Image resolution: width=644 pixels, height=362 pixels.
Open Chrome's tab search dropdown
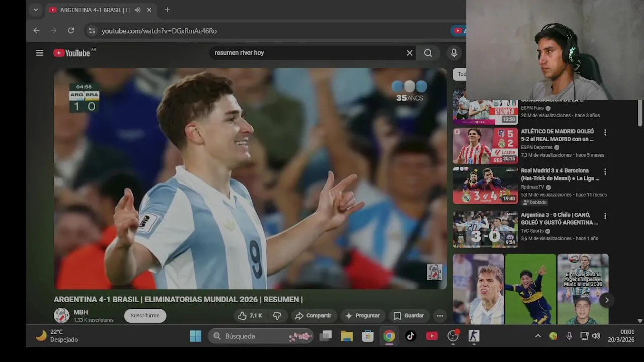[x=36, y=10]
